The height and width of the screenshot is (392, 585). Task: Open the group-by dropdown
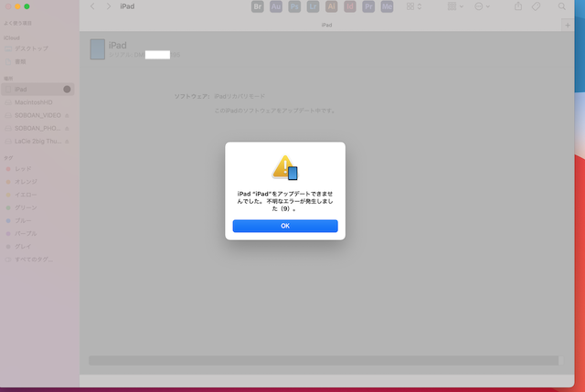(x=455, y=6)
